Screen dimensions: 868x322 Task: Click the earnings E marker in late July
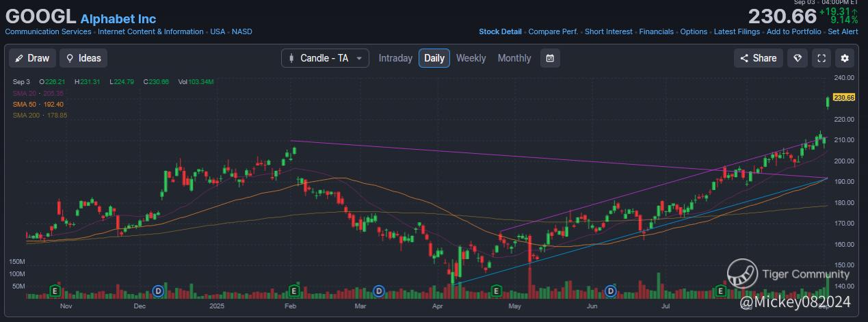point(720,291)
